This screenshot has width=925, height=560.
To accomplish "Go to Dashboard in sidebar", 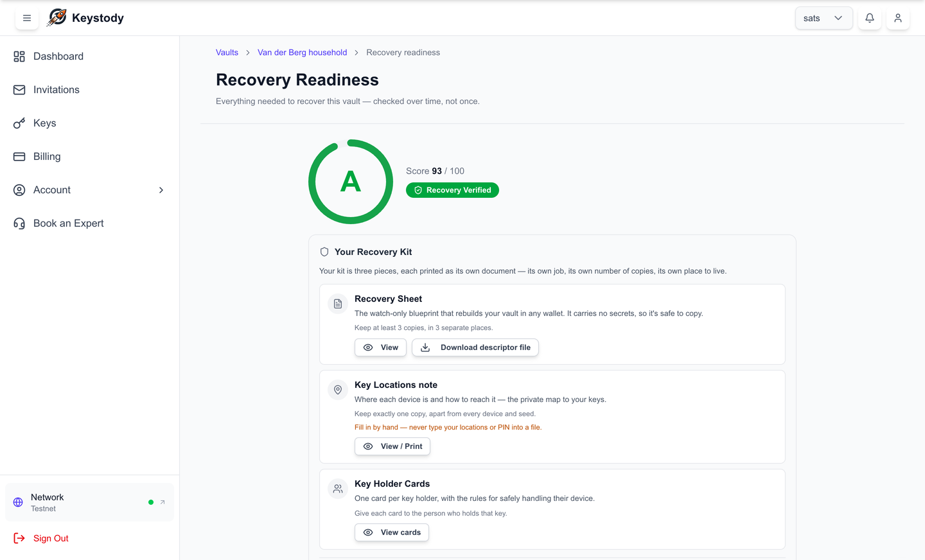I will pyautogui.click(x=90, y=57).
